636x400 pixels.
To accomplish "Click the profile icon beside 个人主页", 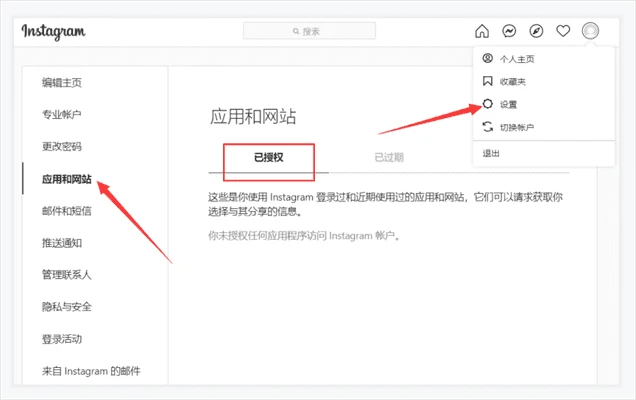I will click(x=488, y=58).
